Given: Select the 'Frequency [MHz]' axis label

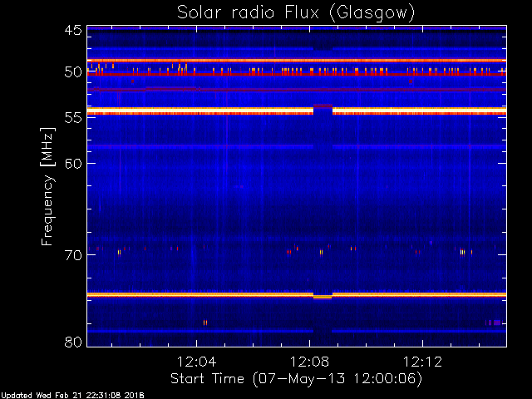Looking at the screenshot, I should [x=47, y=186].
